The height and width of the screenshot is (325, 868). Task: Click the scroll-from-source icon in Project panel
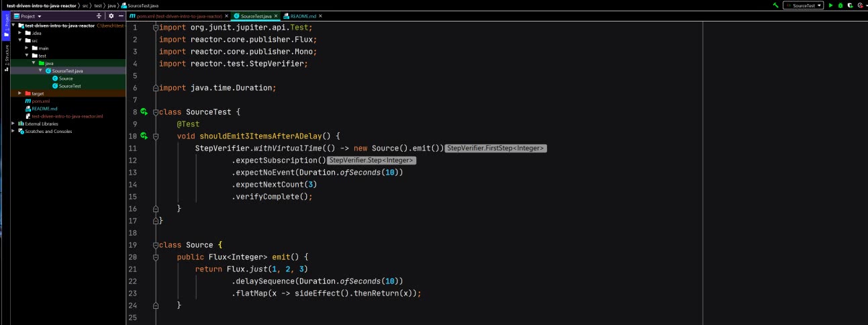(99, 15)
